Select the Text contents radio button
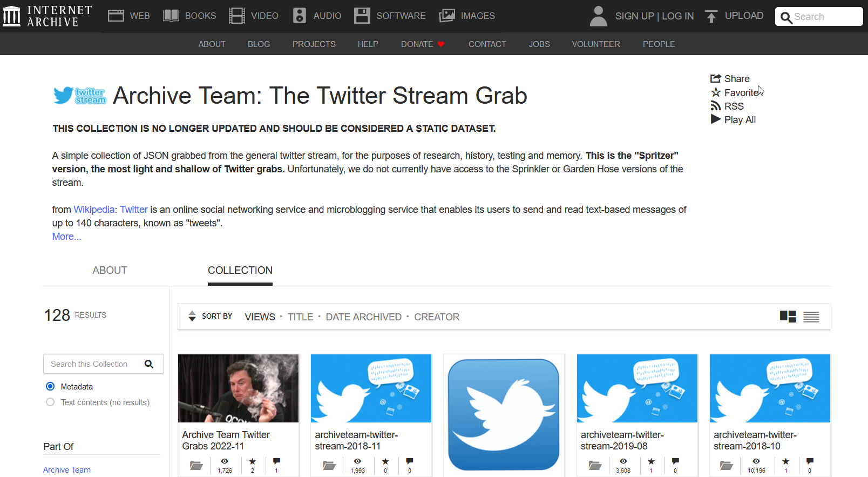868x477 pixels. coord(50,402)
